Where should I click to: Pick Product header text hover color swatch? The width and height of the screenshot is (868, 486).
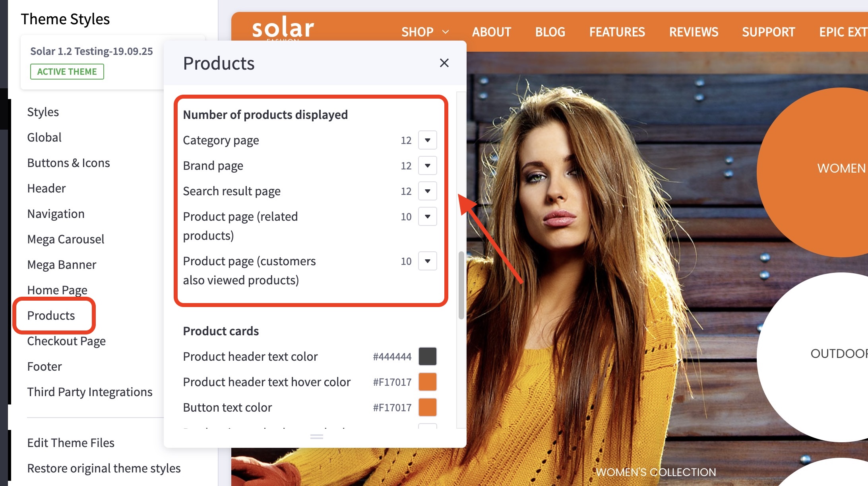427,382
